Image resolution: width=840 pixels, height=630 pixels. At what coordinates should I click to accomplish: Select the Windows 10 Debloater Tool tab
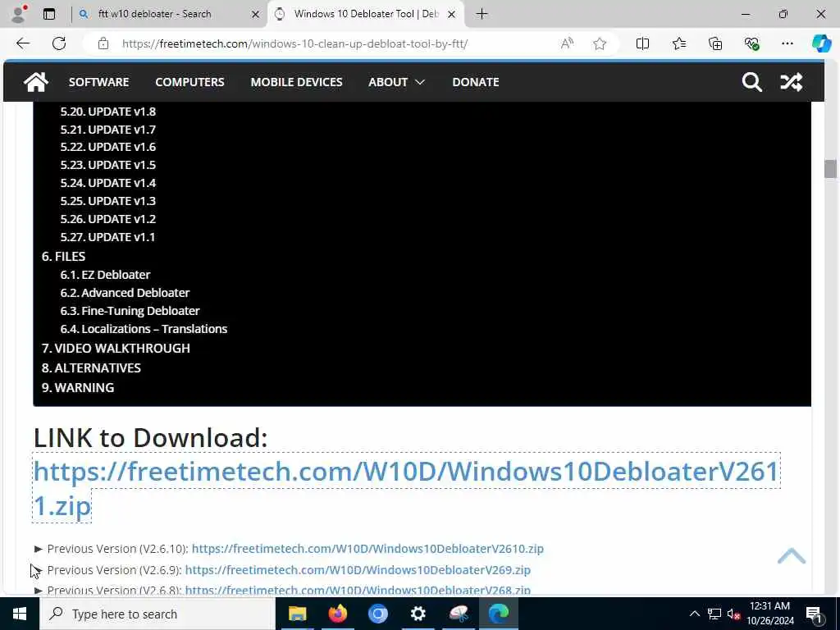(366, 14)
